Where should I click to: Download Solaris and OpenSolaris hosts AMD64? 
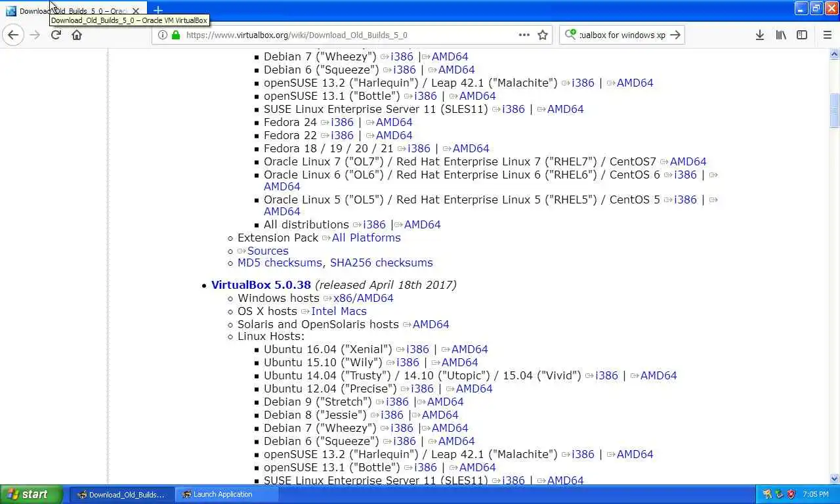coord(430,324)
